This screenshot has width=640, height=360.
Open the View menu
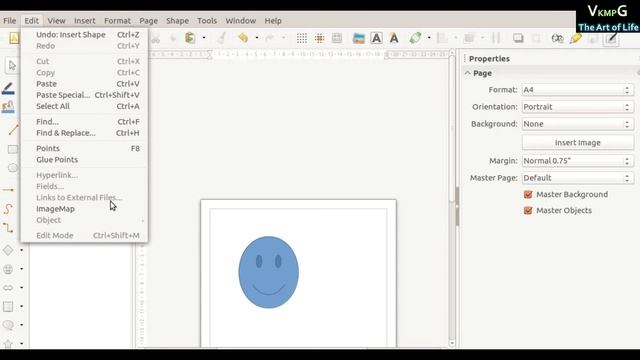click(56, 20)
